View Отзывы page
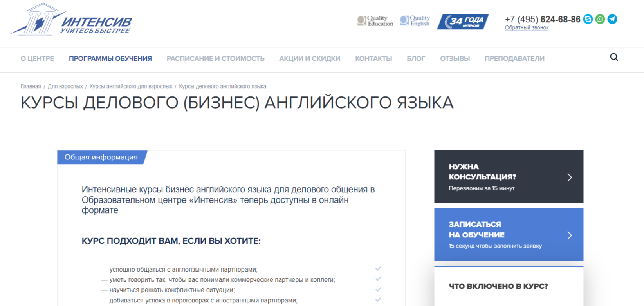 pyautogui.click(x=455, y=58)
